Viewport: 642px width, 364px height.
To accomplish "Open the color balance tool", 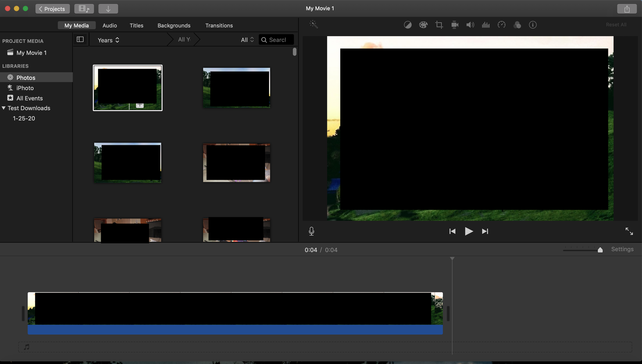I will coord(408,25).
